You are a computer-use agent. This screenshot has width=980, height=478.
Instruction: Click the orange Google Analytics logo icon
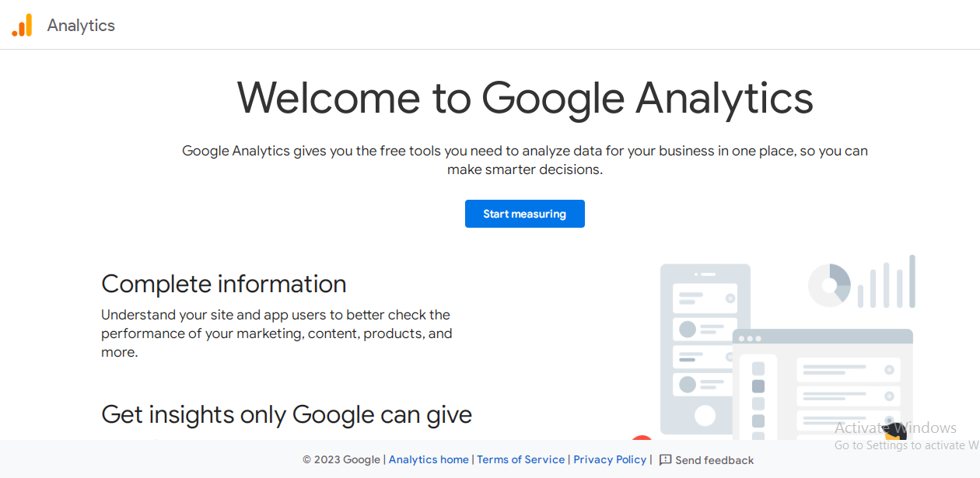tap(22, 26)
